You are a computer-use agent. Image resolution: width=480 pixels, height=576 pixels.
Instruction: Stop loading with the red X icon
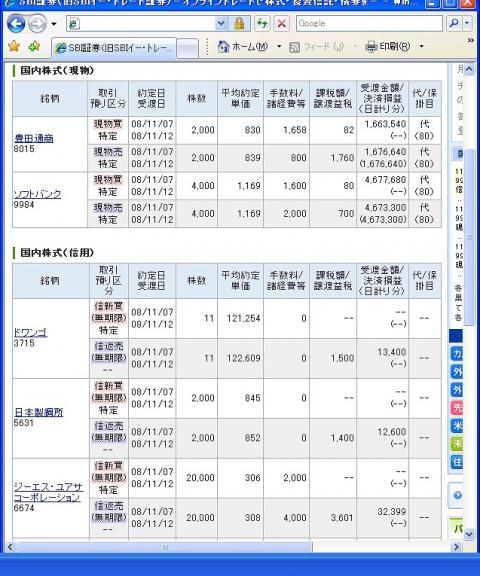[282, 24]
